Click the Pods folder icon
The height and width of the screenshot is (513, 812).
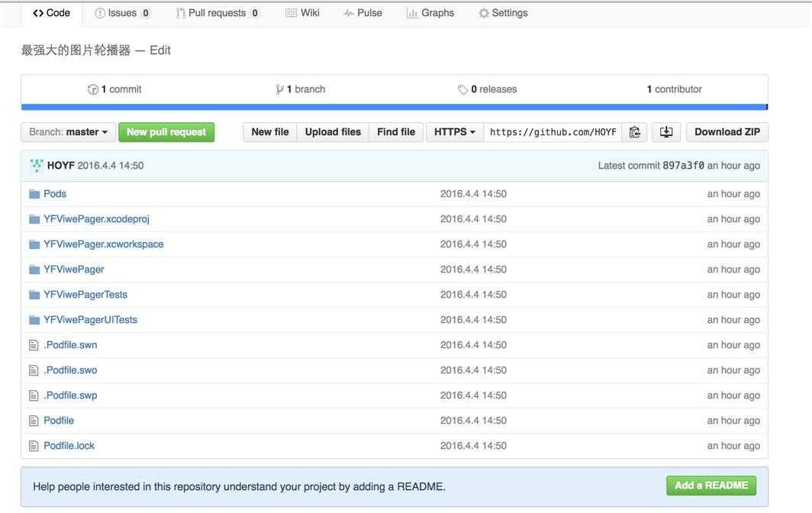click(34, 194)
